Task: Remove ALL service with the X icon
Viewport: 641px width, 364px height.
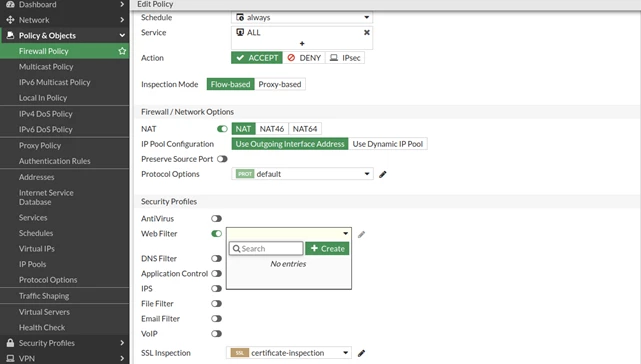Action: click(367, 32)
